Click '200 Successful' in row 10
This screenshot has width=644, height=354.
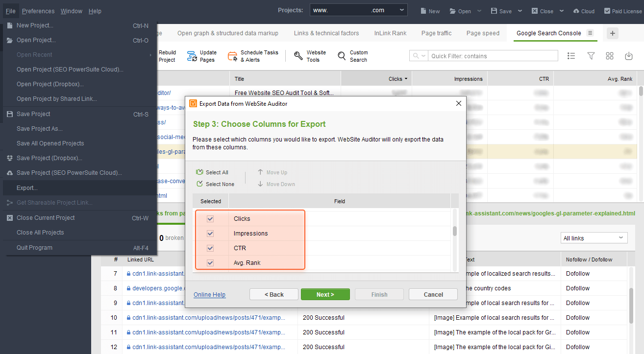click(323, 318)
